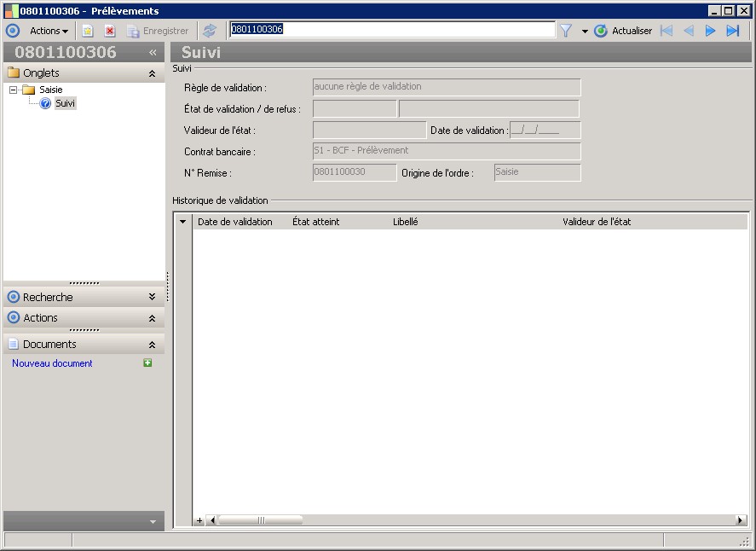This screenshot has width=756, height=551.
Task: Open the Actions toolbar menu
Action: pyautogui.click(x=49, y=31)
